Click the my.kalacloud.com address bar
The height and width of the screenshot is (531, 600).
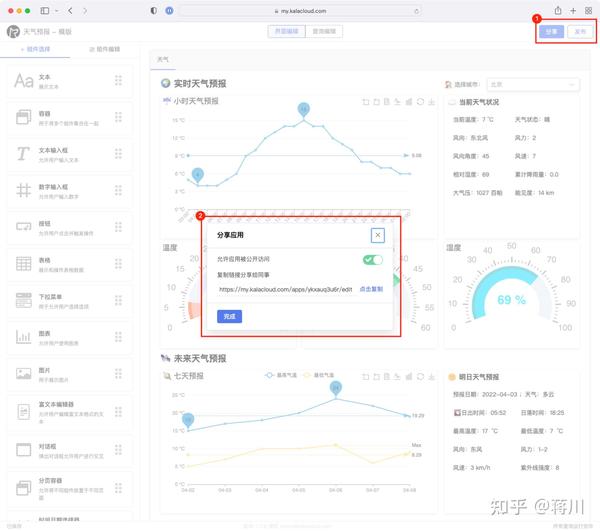click(300, 11)
